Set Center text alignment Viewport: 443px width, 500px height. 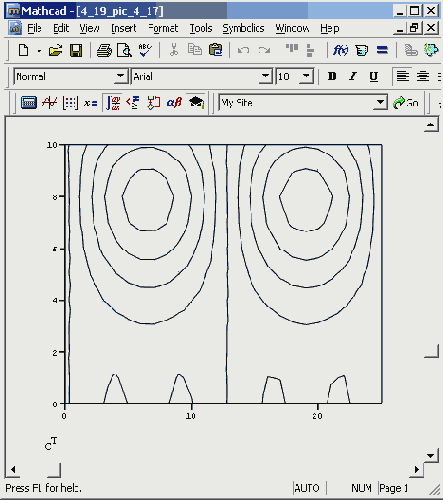423,76
